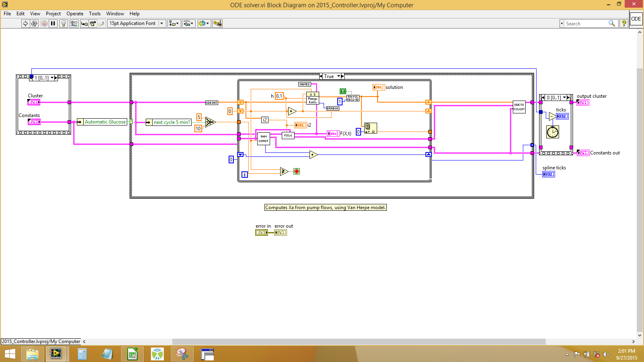Image resolution: width=644 pixels, height=362 pixels.
Task: Select the Runge Kutta subVI node
Action: pos(313,98)
